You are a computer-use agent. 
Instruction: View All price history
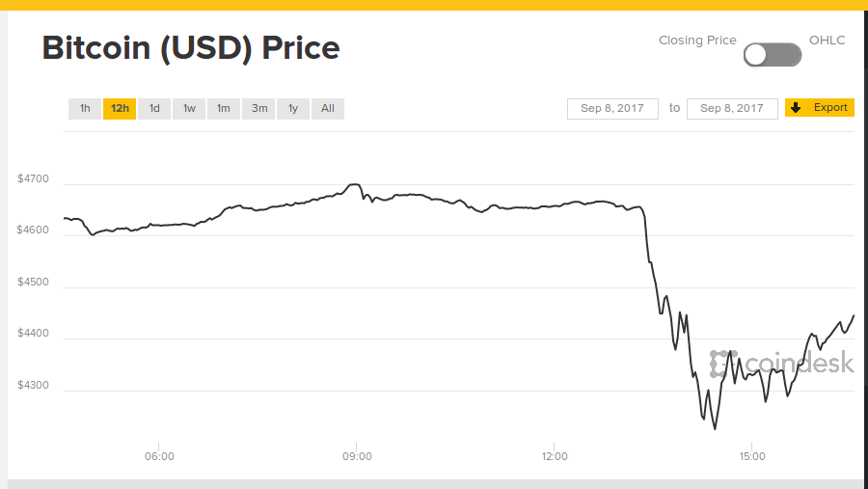click(x=328, y=109)
